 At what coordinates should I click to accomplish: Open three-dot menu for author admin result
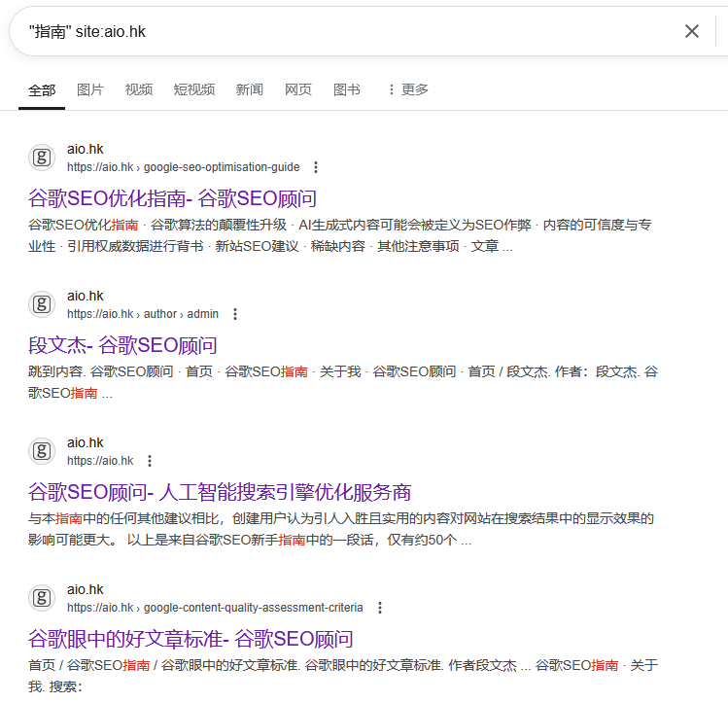pos(235,314)
